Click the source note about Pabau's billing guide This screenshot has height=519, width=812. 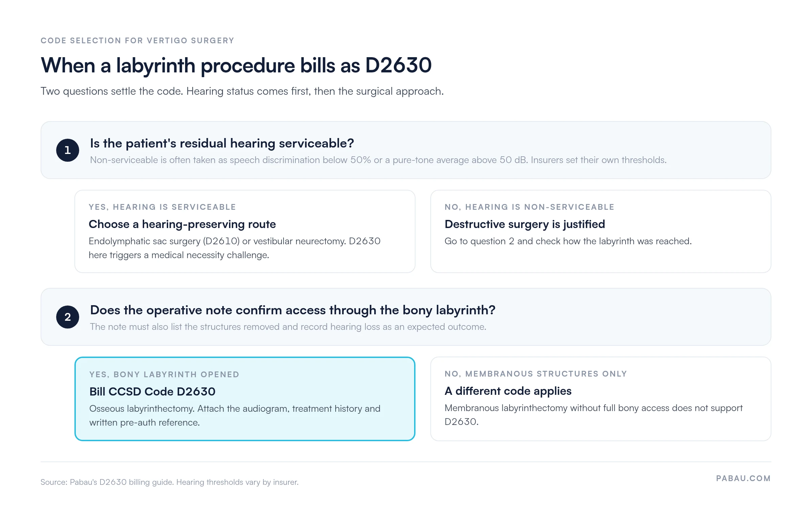[x=170, y=482]
